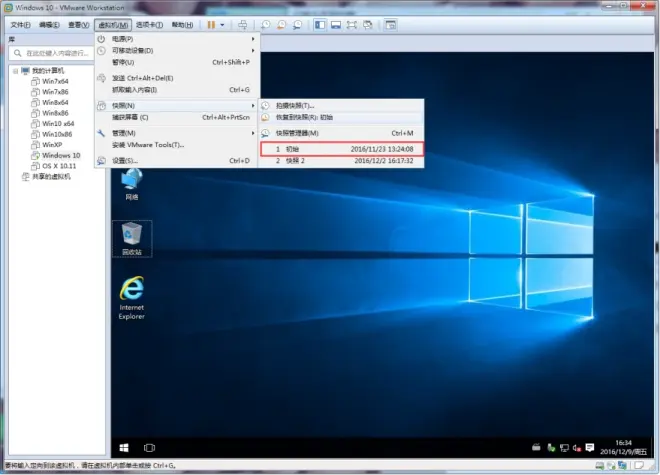Screen dimensions: 660x475
Task: Toggle the thumbnail bar toolbar icon
Action: (336, 25)
